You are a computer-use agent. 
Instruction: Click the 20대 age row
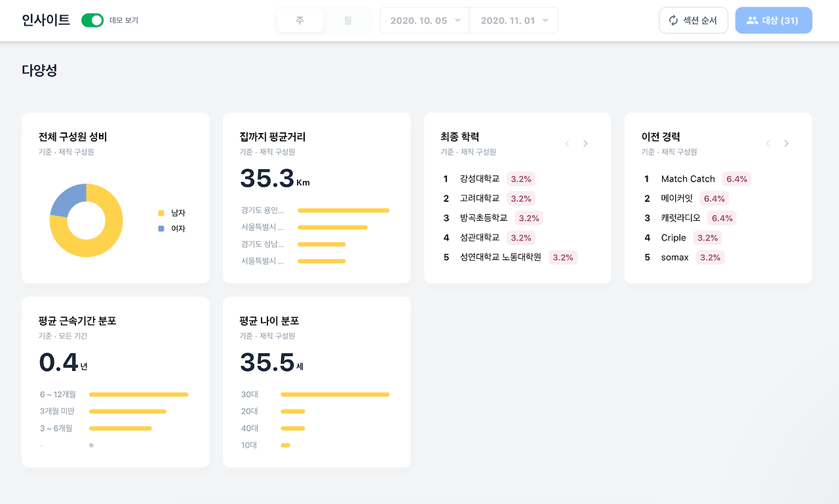pyautogui.click(x=273, y=412)
